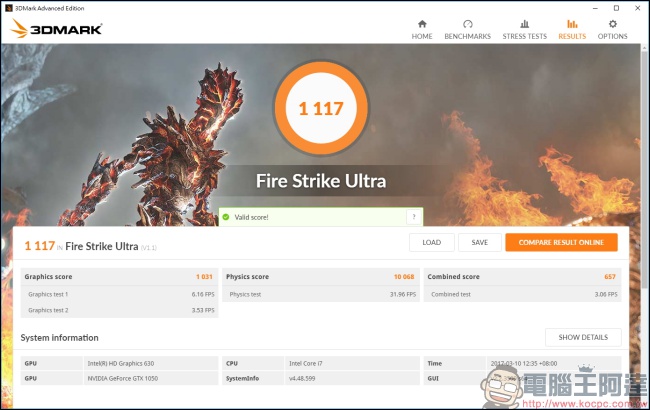Click Graphics test 1 row

[x=119, y=294]
